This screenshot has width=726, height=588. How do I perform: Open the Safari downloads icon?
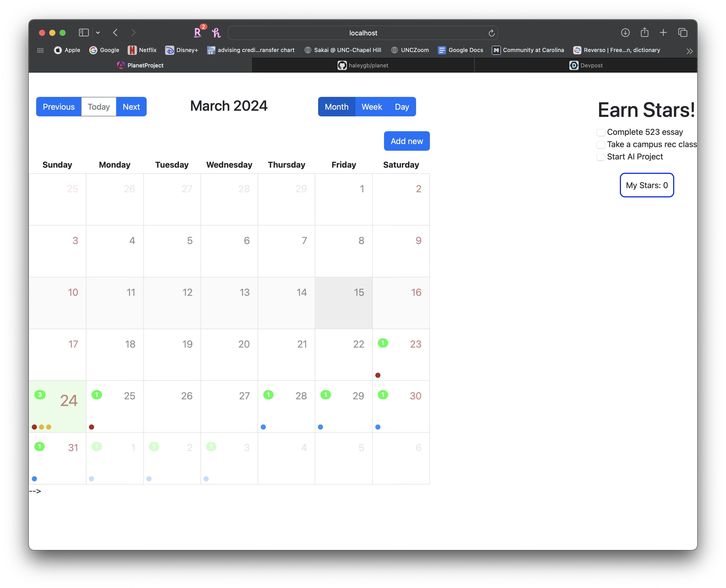625,33
